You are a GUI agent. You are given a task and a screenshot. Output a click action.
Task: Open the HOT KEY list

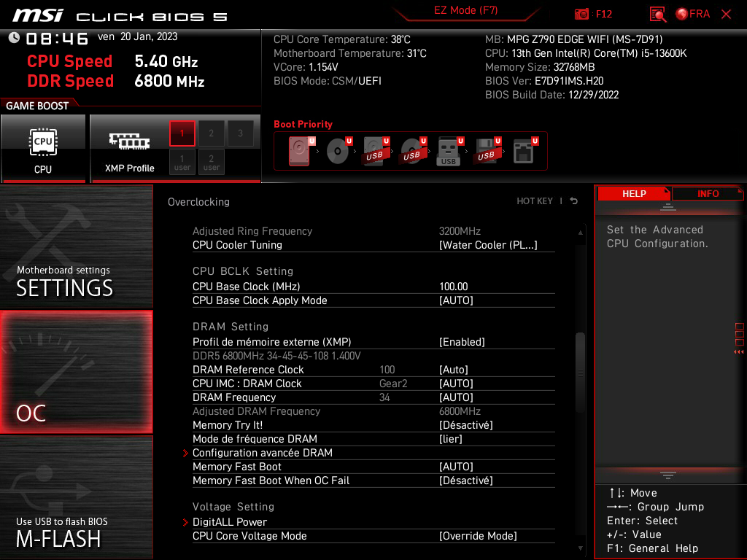[535, 201]
